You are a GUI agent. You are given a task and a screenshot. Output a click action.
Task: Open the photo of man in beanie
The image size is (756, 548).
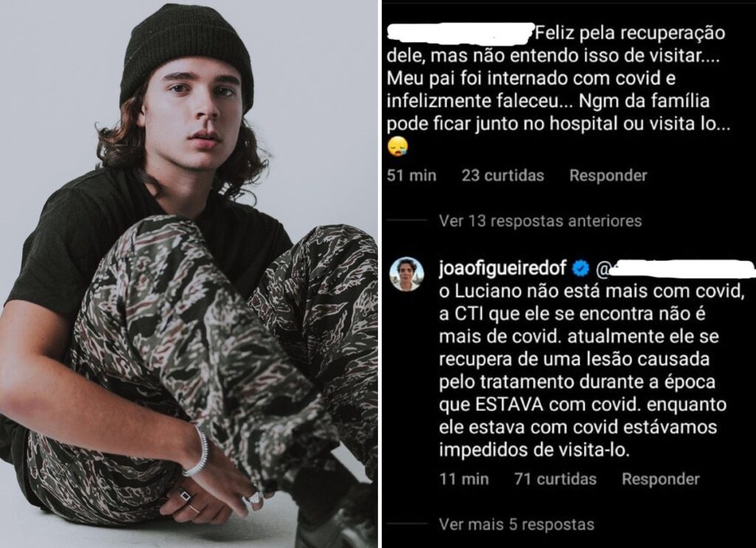(188, 274)
